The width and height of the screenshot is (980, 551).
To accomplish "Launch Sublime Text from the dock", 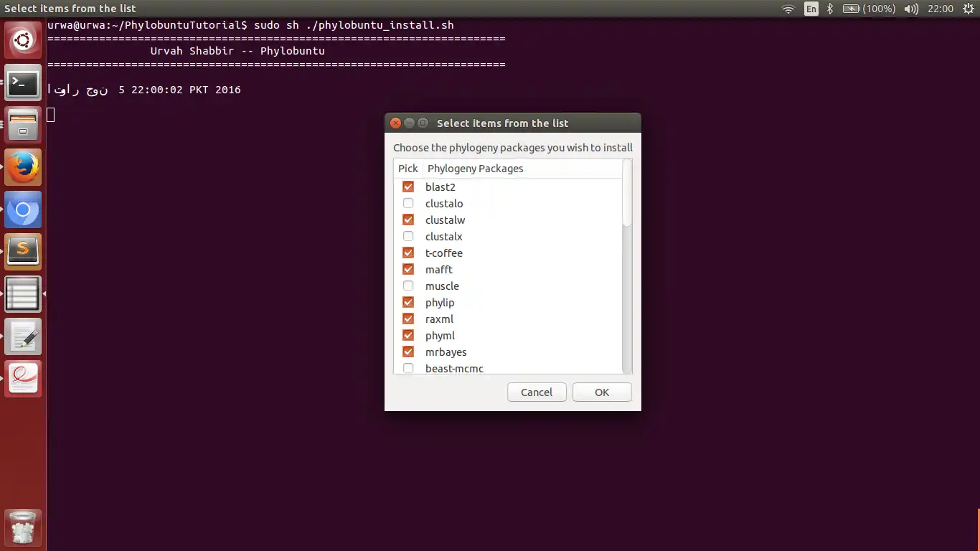I will tap(23, 252).
